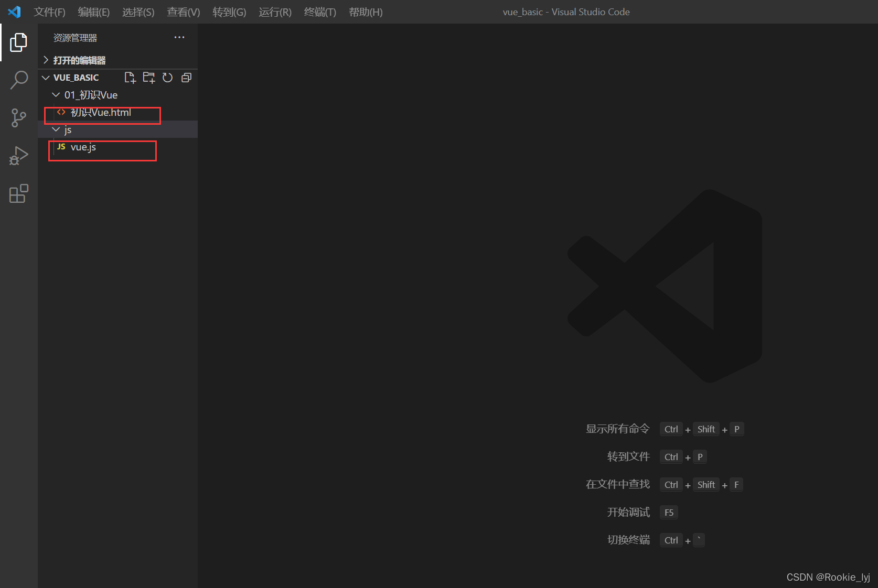Refresh the Explorer file tree

(167, 77)
